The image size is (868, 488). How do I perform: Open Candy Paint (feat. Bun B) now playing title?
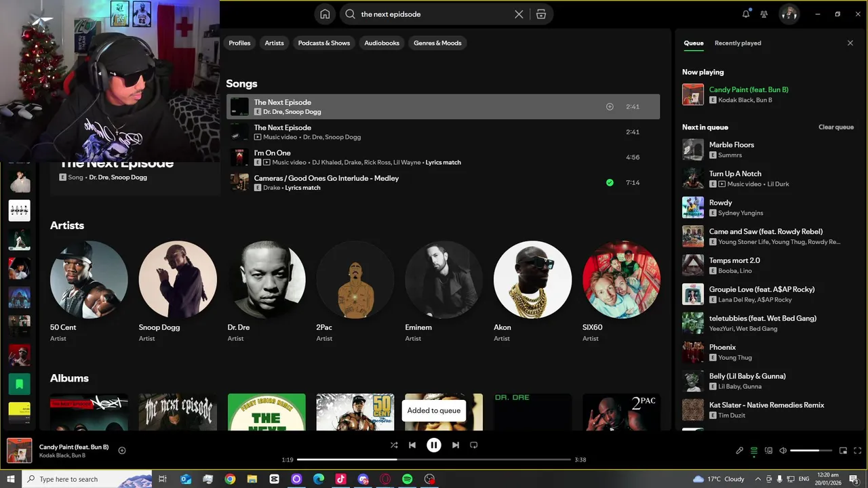pyautogui.click(x=749, y=89)
